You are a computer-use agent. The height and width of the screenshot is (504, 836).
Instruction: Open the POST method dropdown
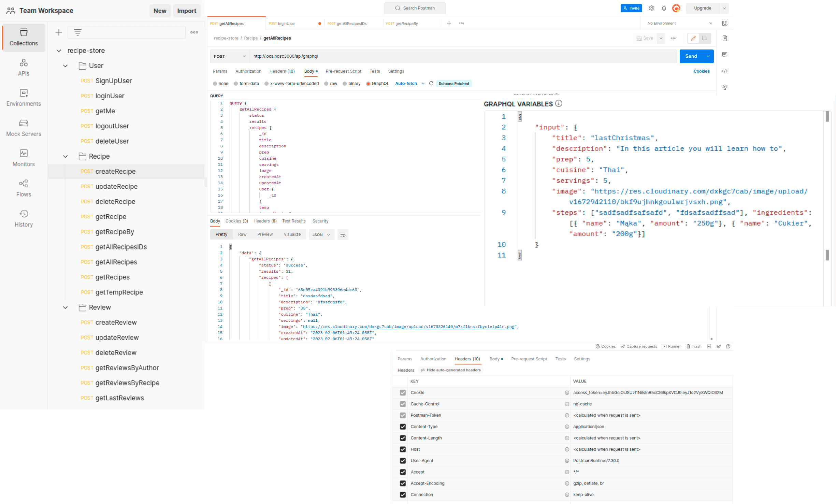click(x=230, y=56)
